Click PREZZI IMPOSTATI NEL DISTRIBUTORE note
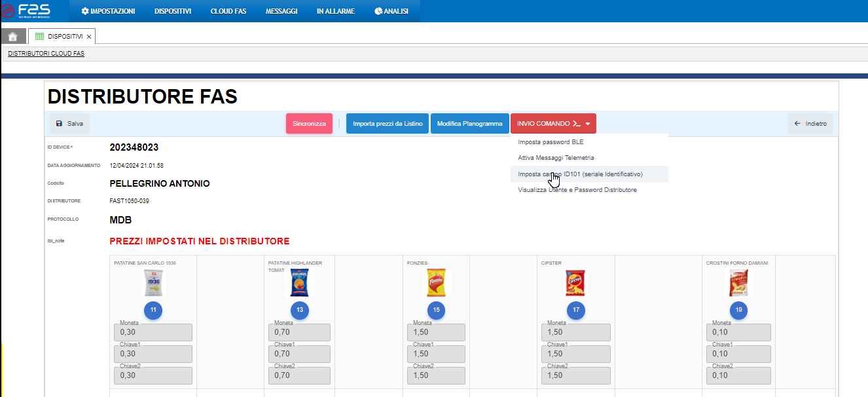 click(x=200, y=241)
